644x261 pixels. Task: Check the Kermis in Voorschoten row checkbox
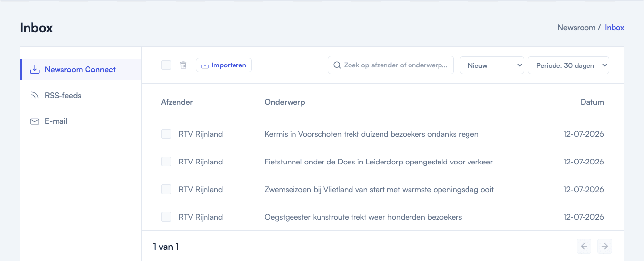coord(166,134)
